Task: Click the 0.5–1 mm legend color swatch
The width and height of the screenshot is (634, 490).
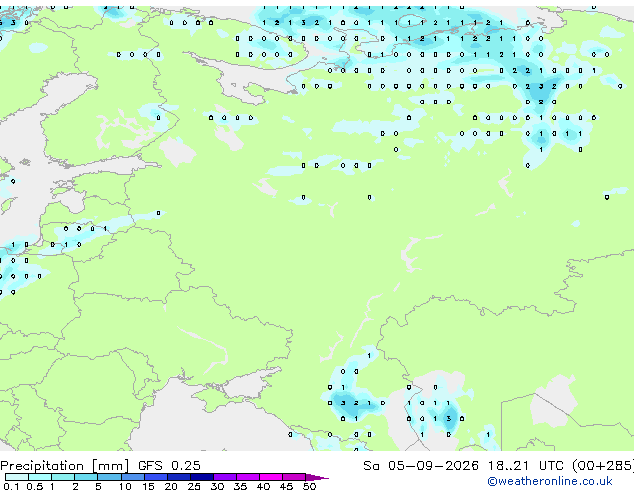Action: [x=40, y=477]
